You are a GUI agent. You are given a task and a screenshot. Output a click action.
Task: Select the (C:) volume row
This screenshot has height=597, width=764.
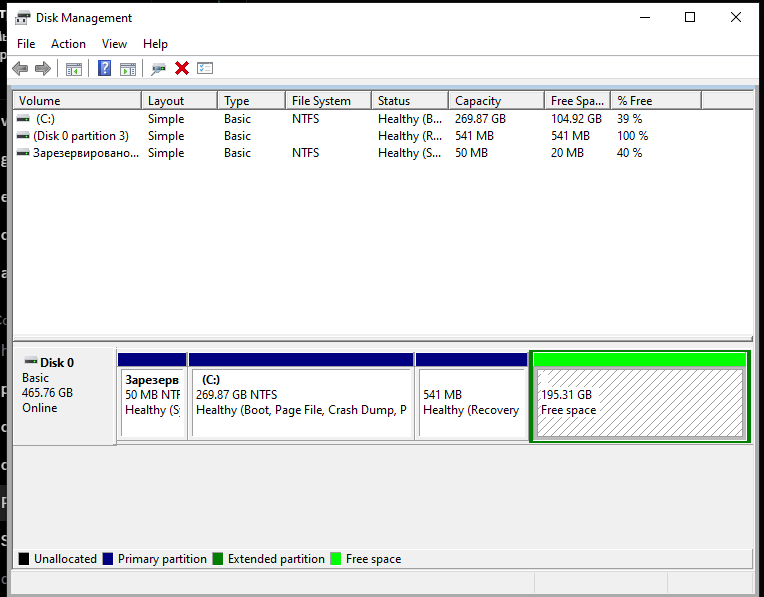click(x=382, y=119)
